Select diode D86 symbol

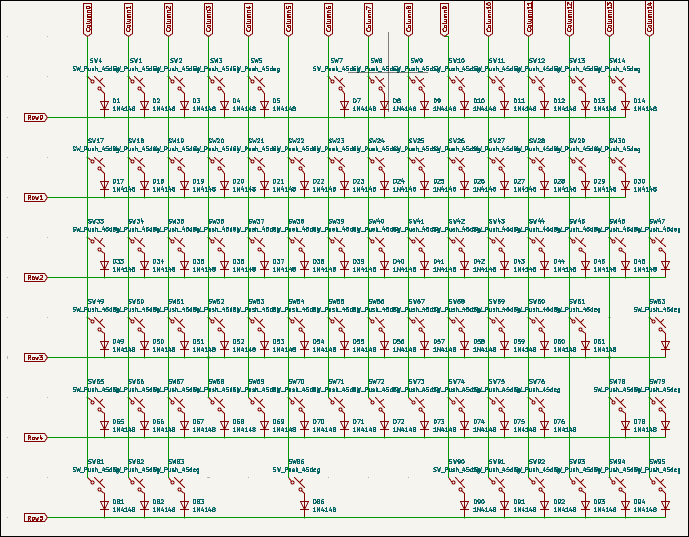304,506
